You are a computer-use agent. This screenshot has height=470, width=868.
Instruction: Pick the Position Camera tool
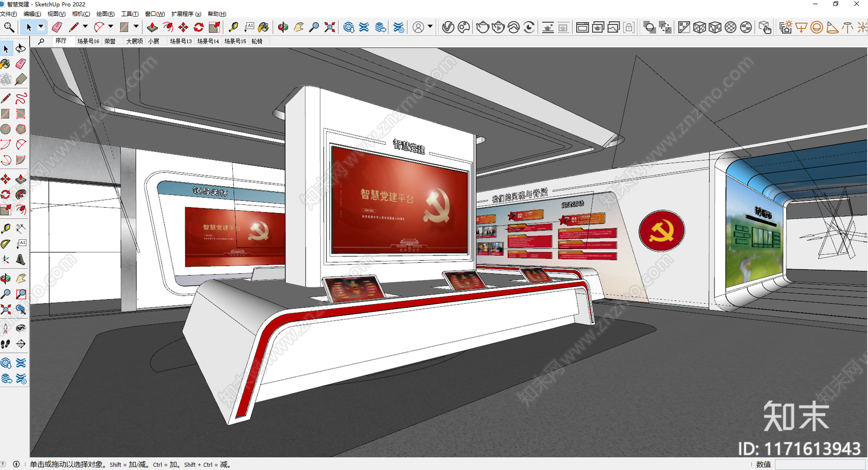(x=5, y=328)
